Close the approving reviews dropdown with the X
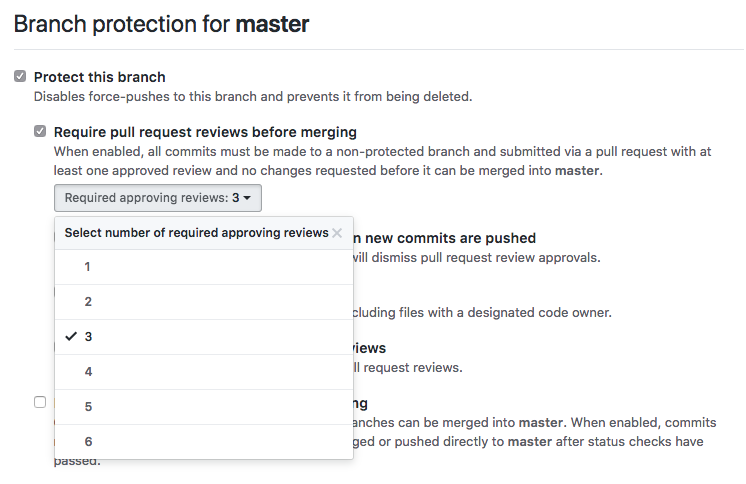This screenshot has height=484, width=746. [337, 233]
